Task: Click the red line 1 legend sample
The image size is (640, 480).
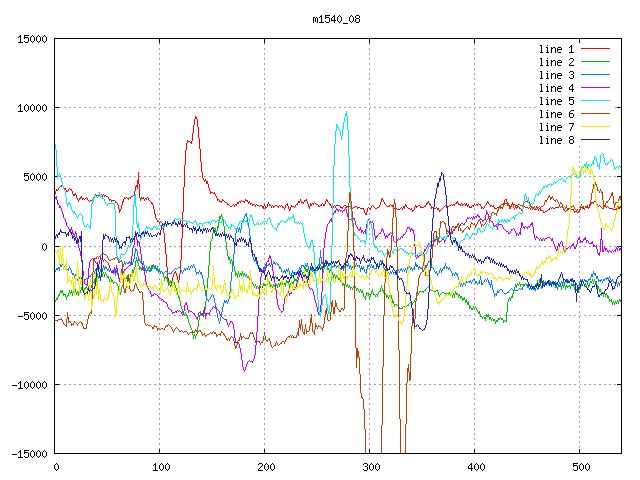Action: (596, 49)
